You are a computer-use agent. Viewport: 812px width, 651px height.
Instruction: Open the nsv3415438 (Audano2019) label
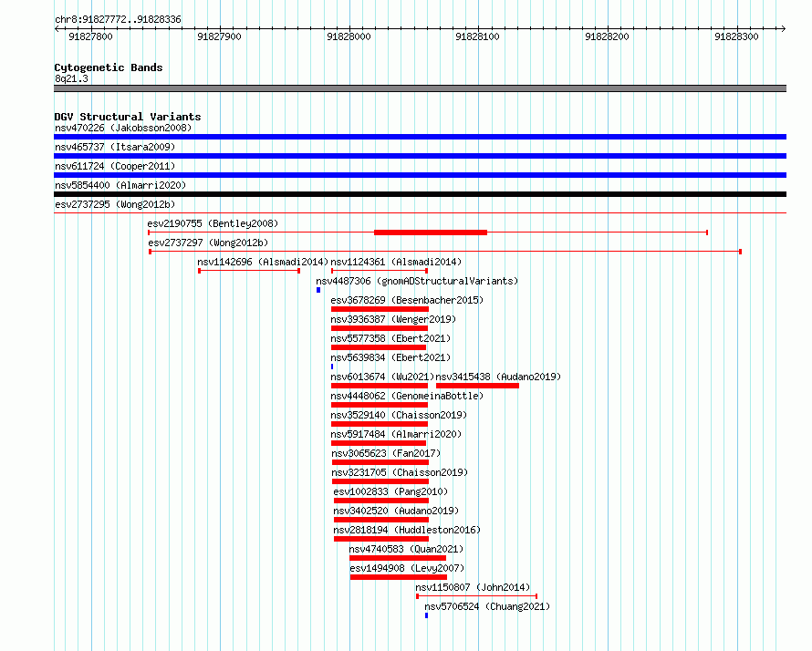pos(499,377)
